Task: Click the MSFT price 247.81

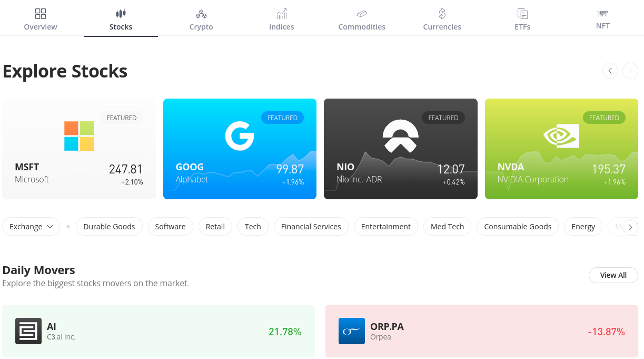Action: tap(126, 169)
